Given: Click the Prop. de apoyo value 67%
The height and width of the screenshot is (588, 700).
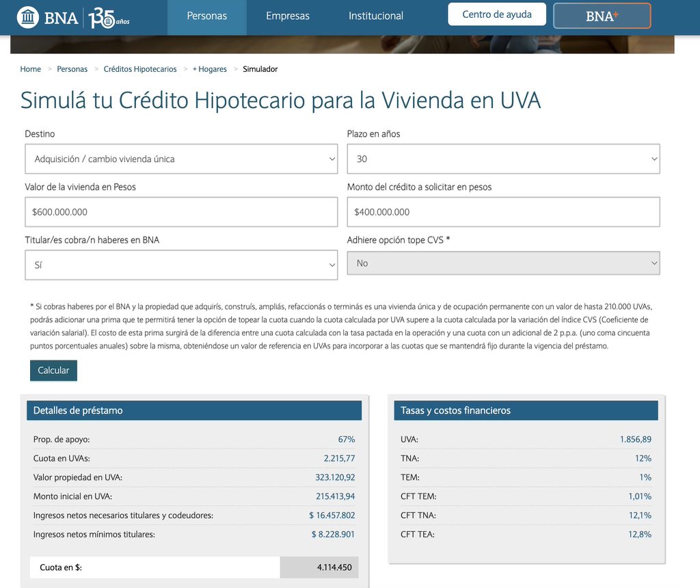Looking at the screenshot, I should tap(347, 440).
